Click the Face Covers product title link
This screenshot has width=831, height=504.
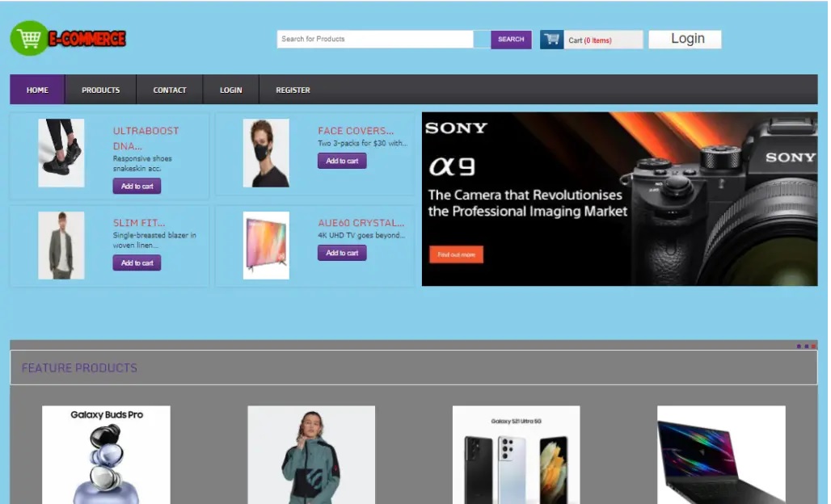pos(356,131)
